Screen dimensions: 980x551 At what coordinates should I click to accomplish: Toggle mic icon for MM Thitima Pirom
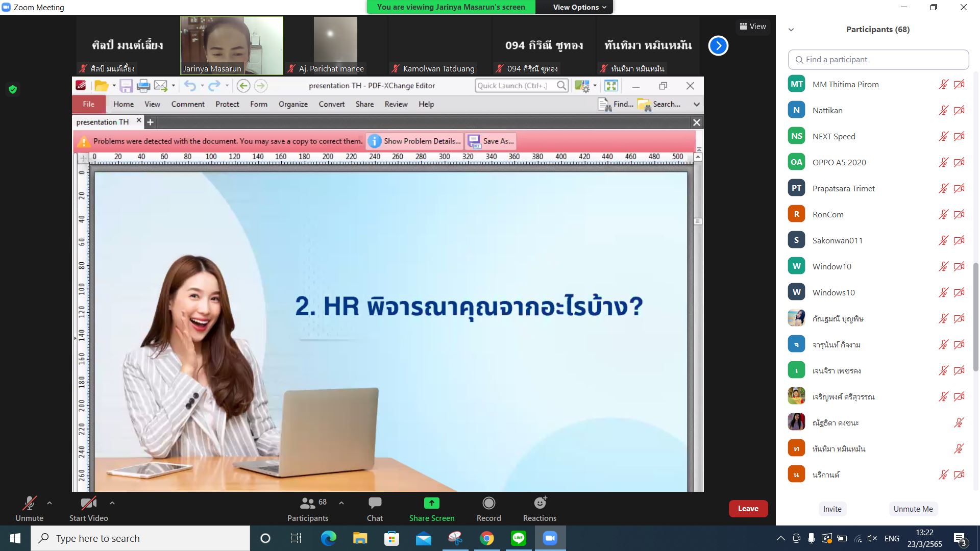tap(943, 84)
